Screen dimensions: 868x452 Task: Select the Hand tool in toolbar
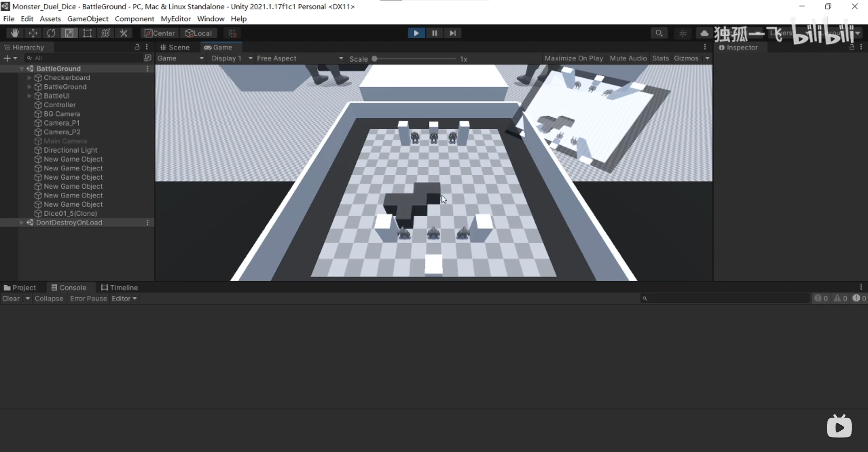click(x=14, y=33)
